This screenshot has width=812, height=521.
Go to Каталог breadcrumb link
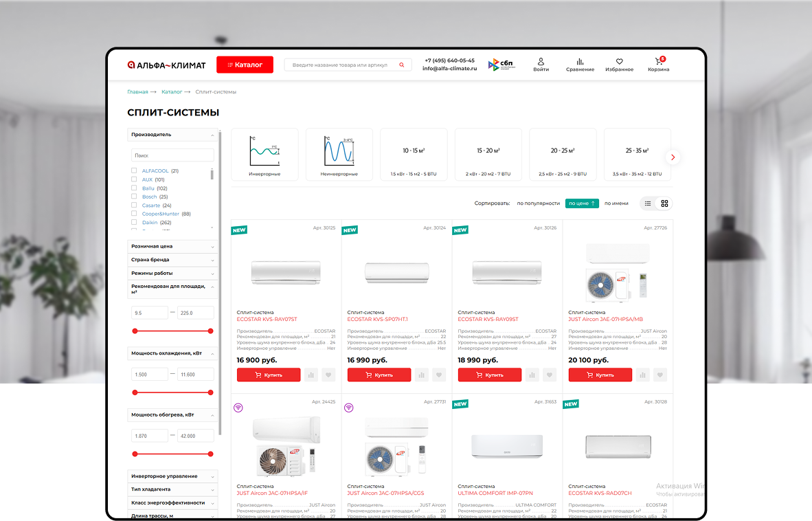coord(172,91)
